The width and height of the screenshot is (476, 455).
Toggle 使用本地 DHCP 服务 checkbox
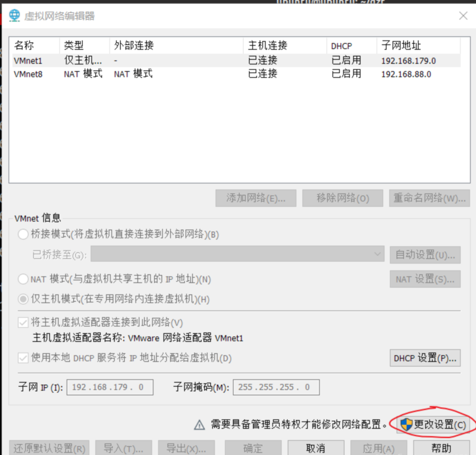pyautogui.click(x=23, y=358)
